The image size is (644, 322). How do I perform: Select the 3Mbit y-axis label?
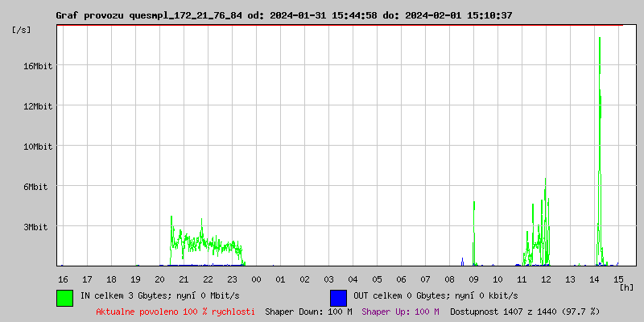click(x=35, y=227)
